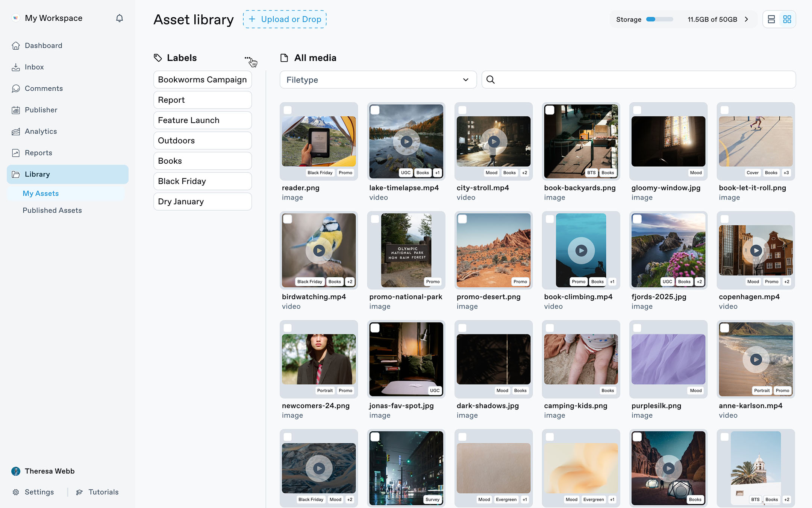Filter by Bookworms Campaign label
The width and height of the screenshot is (812, 508).
[203, 80]
